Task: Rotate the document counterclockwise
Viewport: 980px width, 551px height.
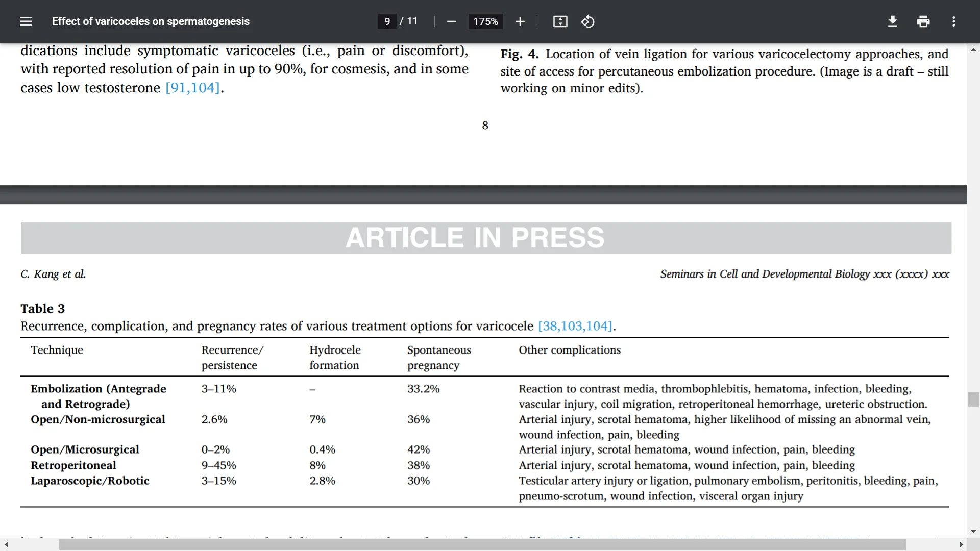Action: pyautogui.click(x=587, y=21)
